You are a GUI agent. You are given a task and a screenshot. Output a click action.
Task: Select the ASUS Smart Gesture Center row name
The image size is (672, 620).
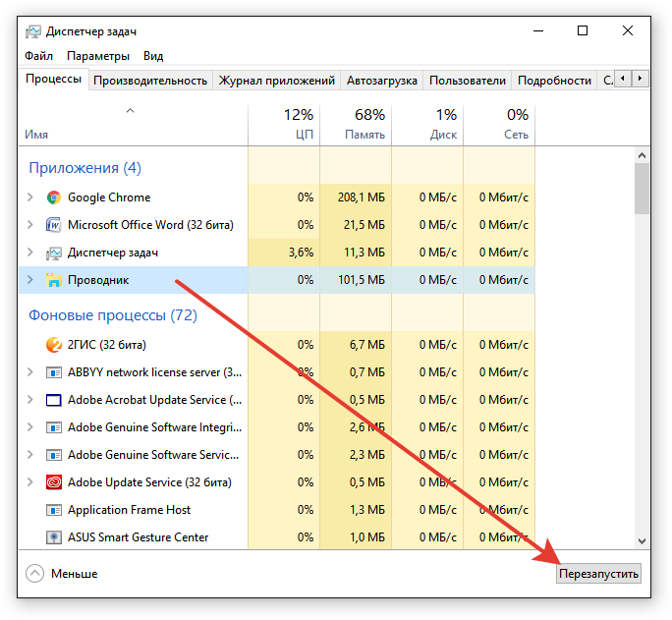pyautogui.click(x=138, y=537)
